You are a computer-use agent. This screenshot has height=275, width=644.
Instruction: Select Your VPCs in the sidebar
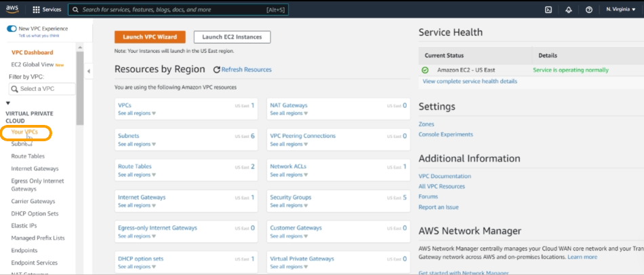[24, 132]
